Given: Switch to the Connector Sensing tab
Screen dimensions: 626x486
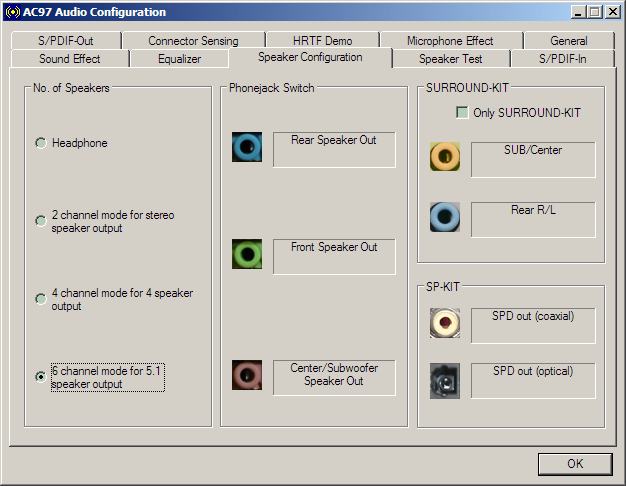Looking at the screenshot, I should coord(194,40).
